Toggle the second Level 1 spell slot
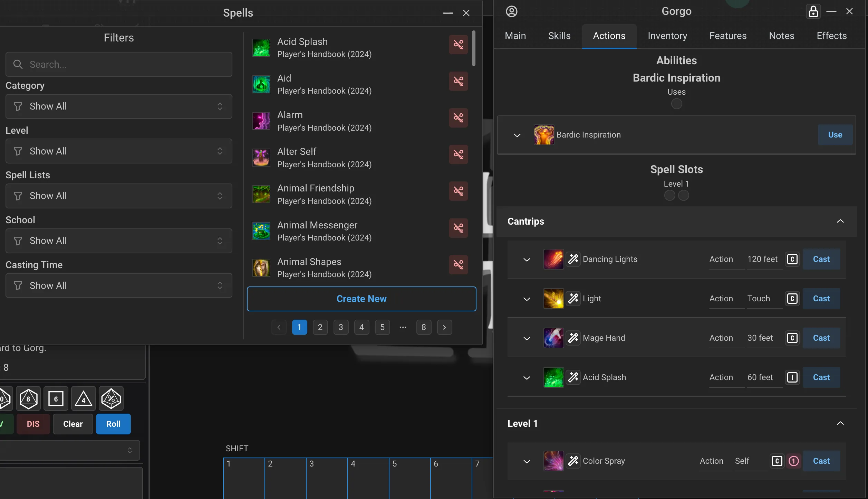 [683, 196]
